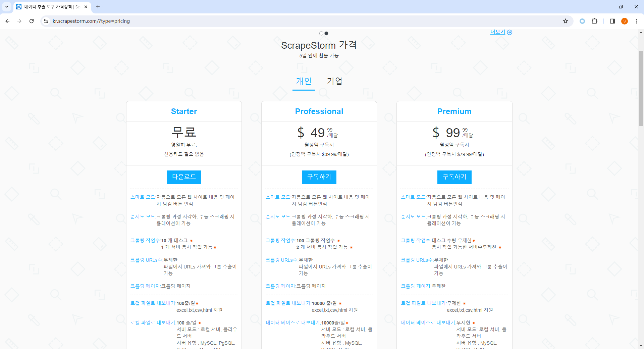The width and height of the screenshot is (644, 349).
Task: Click 구독하기 under Professional plan
Action: click(319, 177)
